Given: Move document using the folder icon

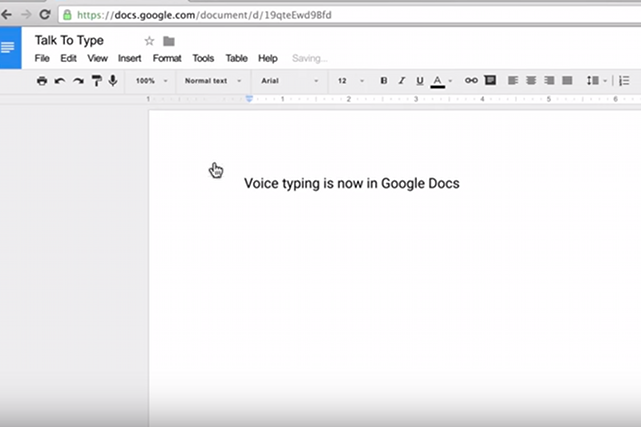Looking at the screenshot, I should (169, 41).
